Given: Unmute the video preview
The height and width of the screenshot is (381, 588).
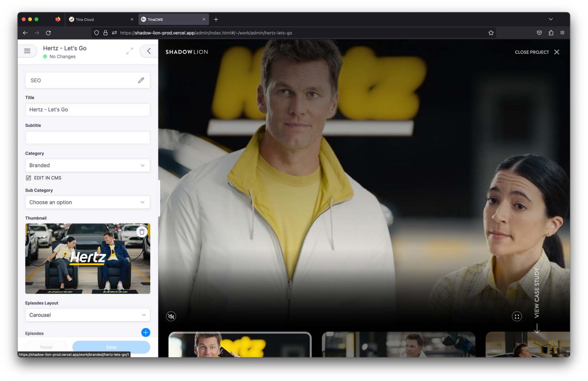Looking at the screenshot, I should pyautogui.click(x=171, y=316).
